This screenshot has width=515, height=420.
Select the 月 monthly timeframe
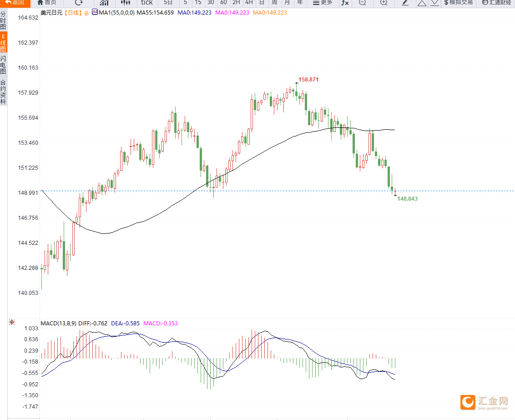click(x=288, y=3)
